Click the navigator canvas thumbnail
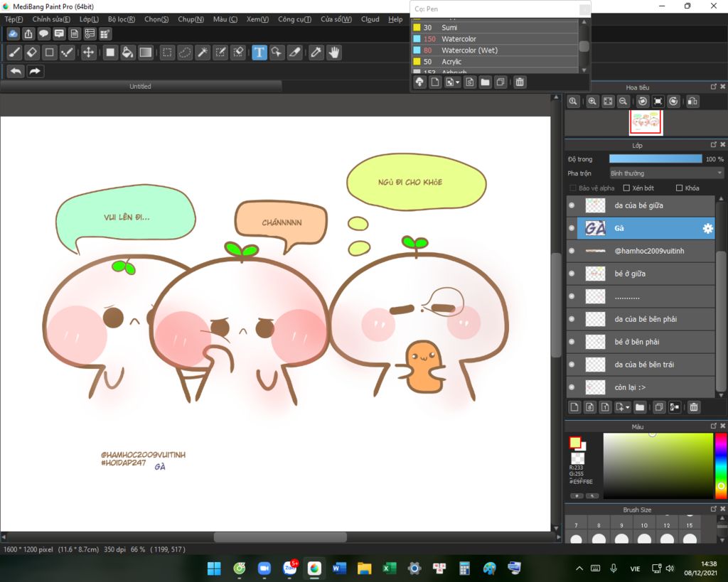 (646, 122)
